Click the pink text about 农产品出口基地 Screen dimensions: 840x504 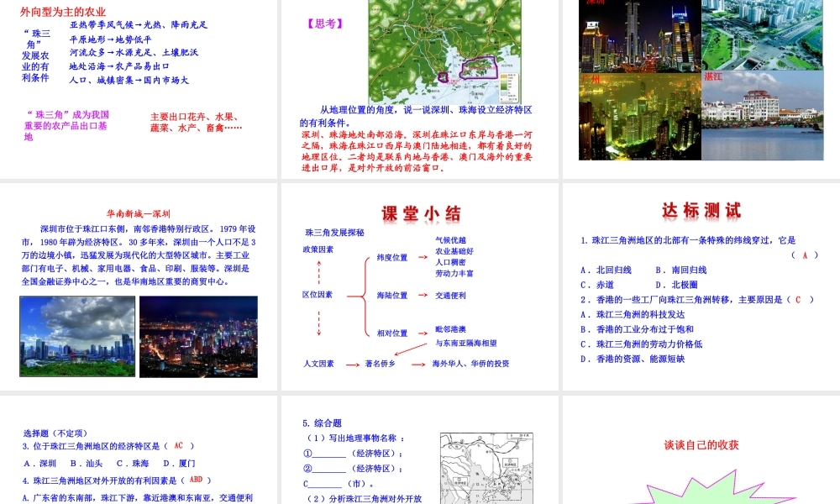(x=66, y=125)
